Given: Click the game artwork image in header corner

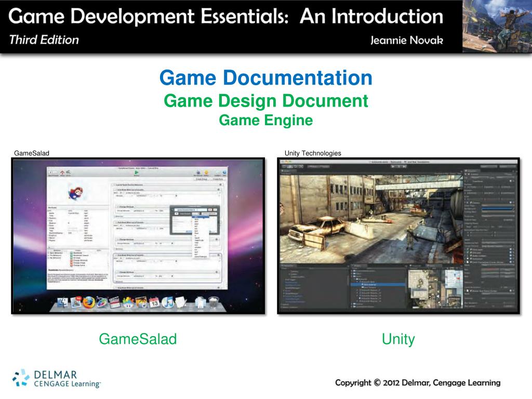Looking at the screenshot, I should pos(497,26).
